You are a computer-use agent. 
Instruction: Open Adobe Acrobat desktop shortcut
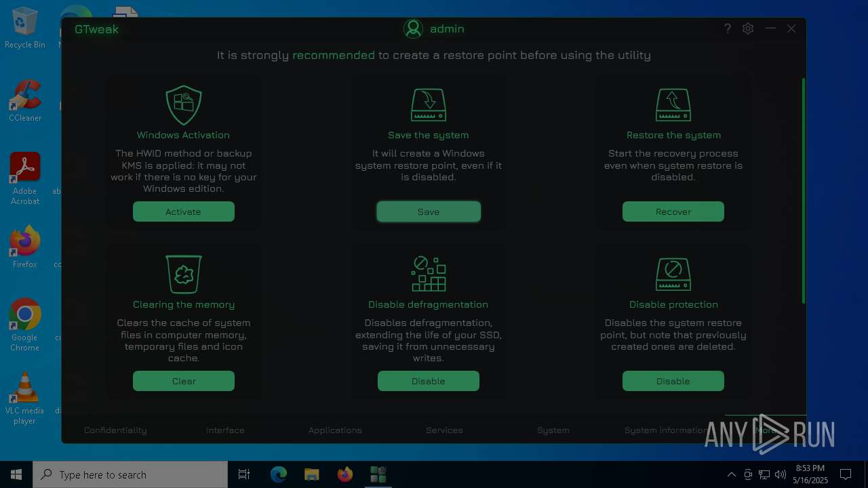(x=25, y=179)
